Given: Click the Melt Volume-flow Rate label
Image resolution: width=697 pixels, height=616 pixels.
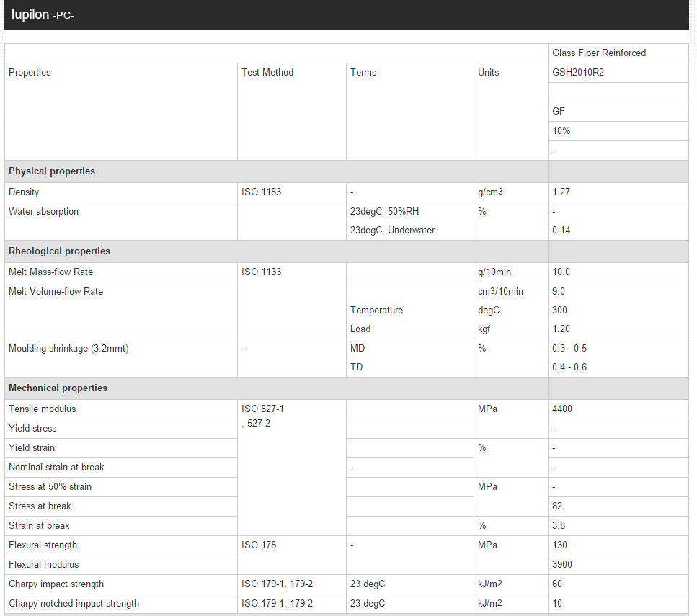Looking at the screenshot, I should click(56, 292).
